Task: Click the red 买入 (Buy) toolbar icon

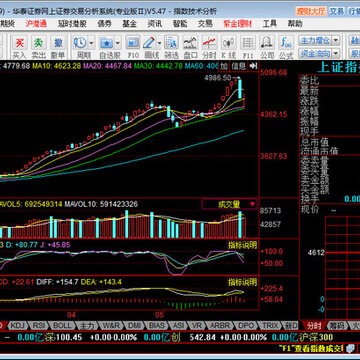Action: pos(20,43)
